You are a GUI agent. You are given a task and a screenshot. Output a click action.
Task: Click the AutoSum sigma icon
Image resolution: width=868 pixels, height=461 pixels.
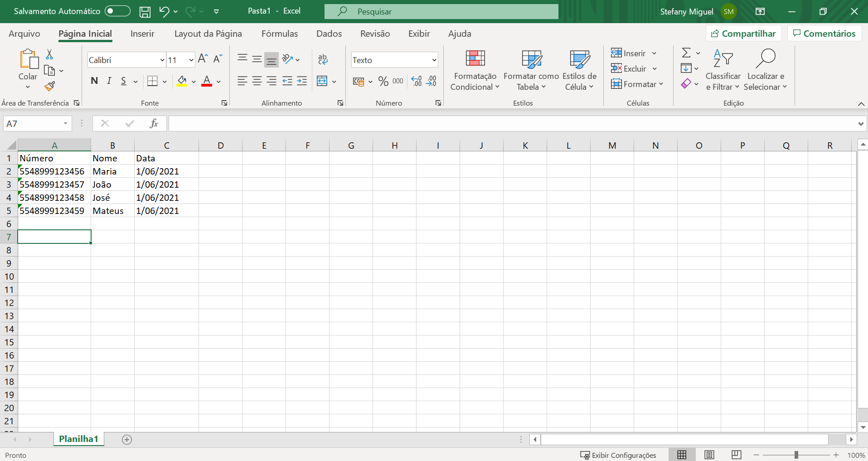[686, 53]
